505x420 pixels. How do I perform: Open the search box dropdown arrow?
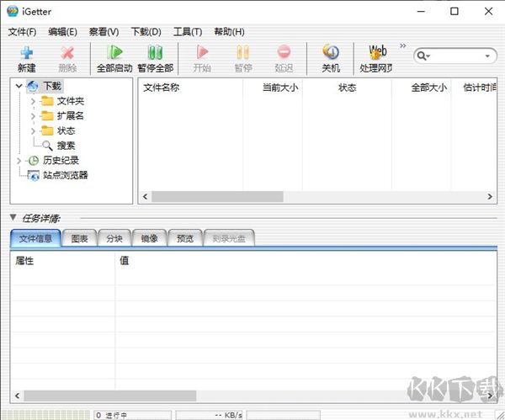pyautogui.click(x=487, y=56)
